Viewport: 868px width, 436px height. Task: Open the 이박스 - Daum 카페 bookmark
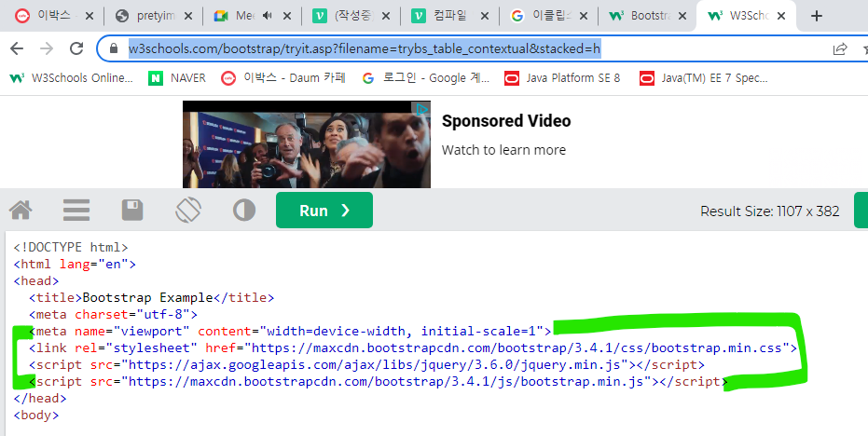[x=282, y=78]
